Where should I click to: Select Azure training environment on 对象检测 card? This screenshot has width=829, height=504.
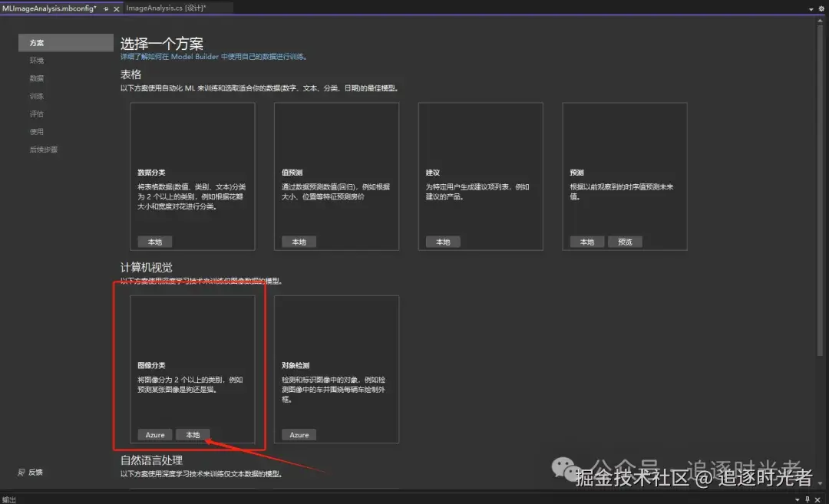(x=298, y=434)
